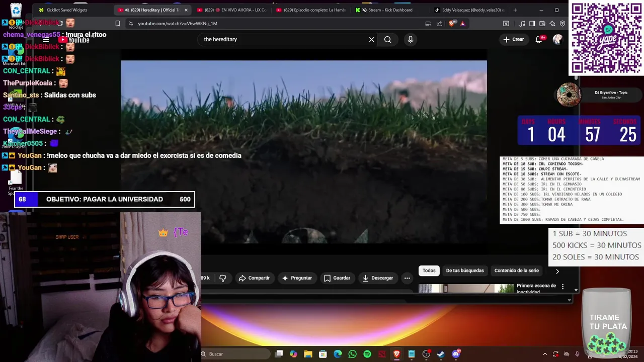Open Copilot from the taskbar
The width and height of the screenshot is (644, 362).
(x=293, y=354)
